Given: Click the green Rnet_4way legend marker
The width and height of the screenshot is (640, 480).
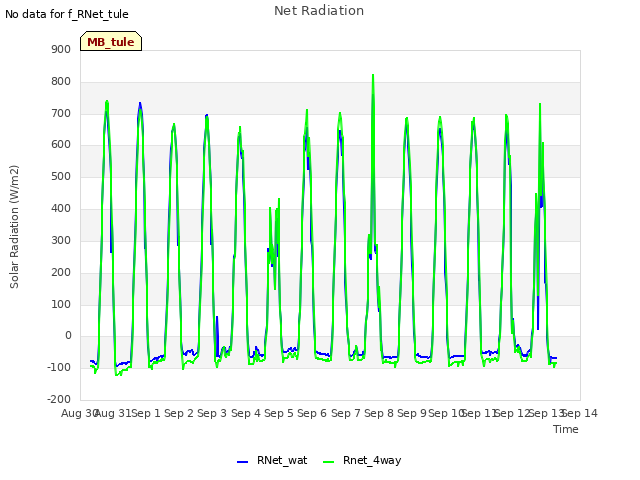Looking at the screenshot, I should (x=329, y=462).
